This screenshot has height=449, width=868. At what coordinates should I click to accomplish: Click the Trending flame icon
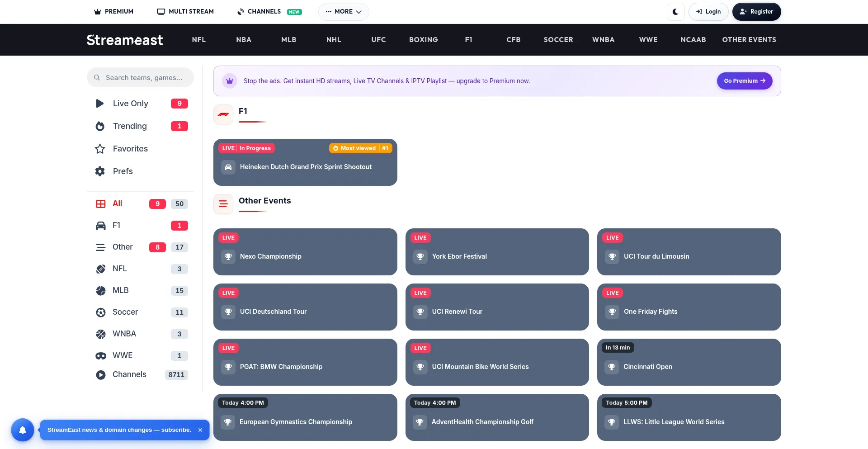click(100, 126)
